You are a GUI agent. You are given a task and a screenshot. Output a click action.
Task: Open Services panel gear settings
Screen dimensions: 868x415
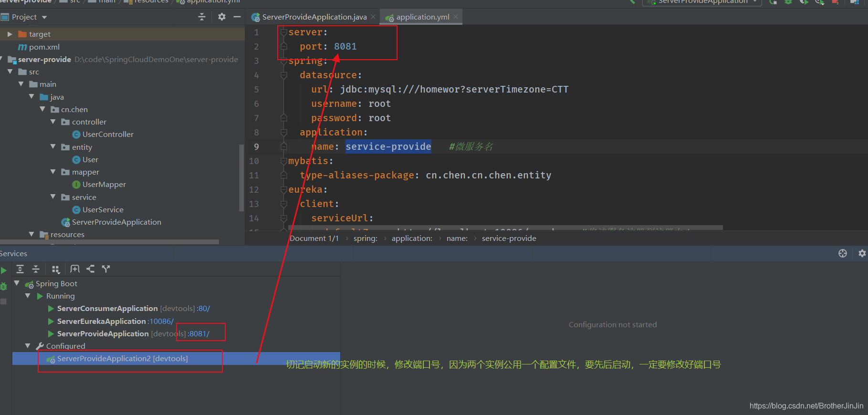pyautogui.click(x=862, y=253)
